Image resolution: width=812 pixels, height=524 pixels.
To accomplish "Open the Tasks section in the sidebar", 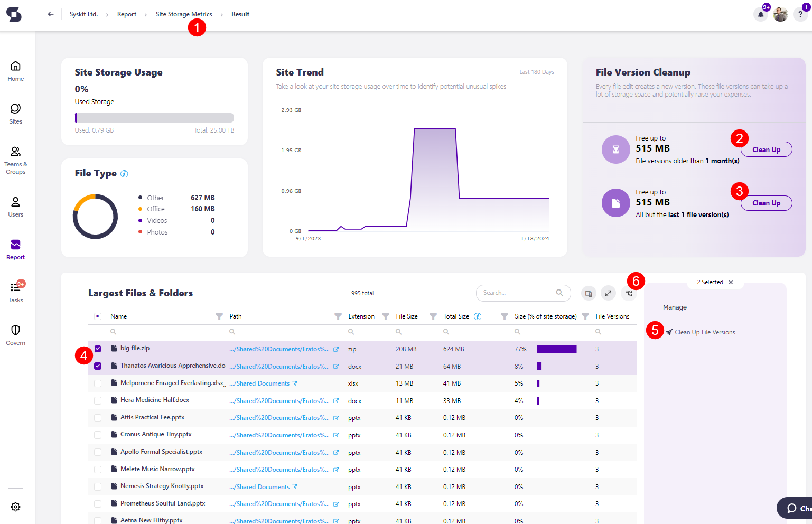I will pyautogui.click(x=15, y=292).
